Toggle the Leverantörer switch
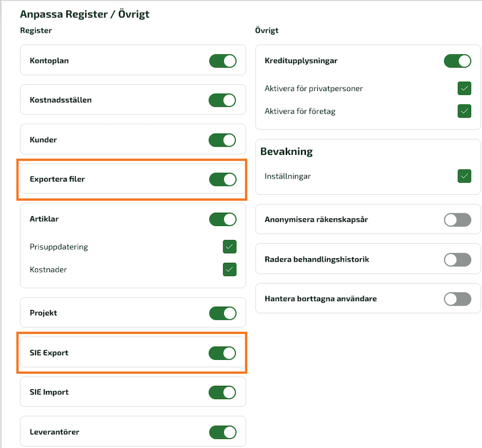Screen dimensions: 482x448 tap(223, 432)
